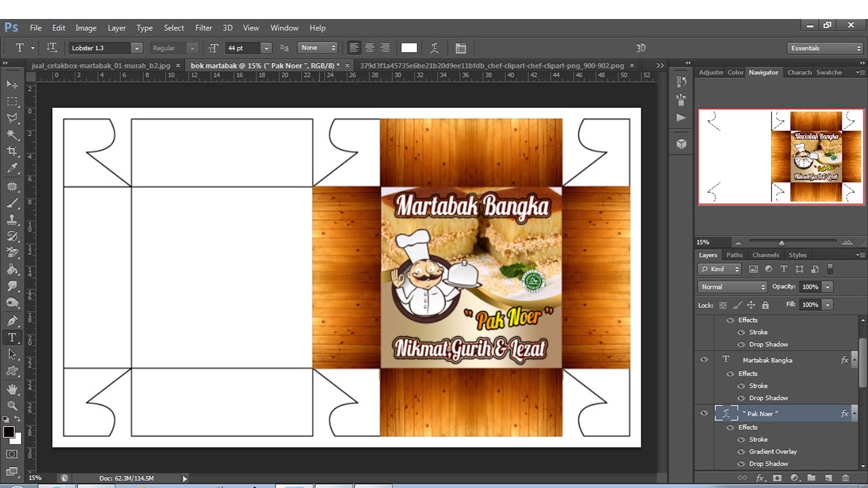Click the Create Warped Text icon
The height and width of the screenshot is (488, 868).
pyautogui.click(x=435, y=48)
